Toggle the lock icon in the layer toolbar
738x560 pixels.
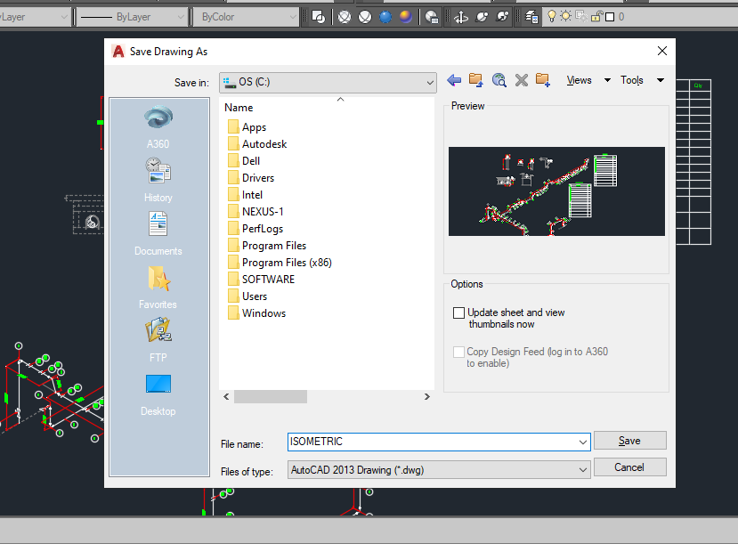tap(596, 15)
